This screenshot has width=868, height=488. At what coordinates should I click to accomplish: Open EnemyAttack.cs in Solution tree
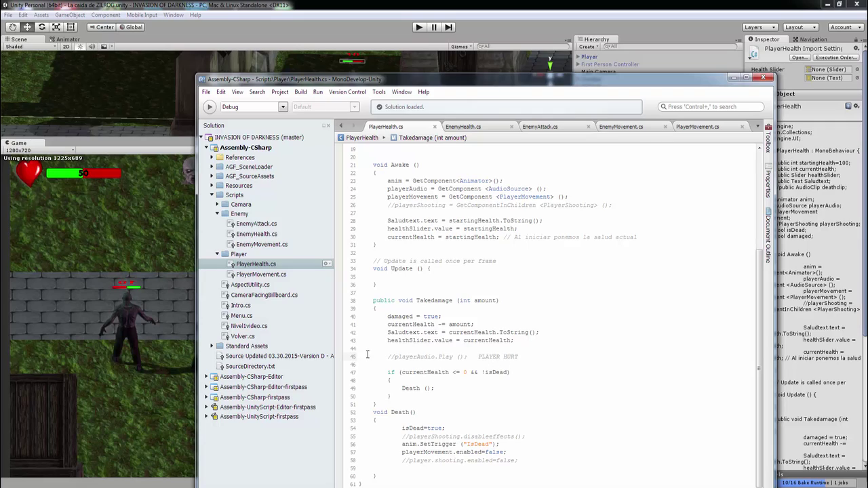[256, 224]
